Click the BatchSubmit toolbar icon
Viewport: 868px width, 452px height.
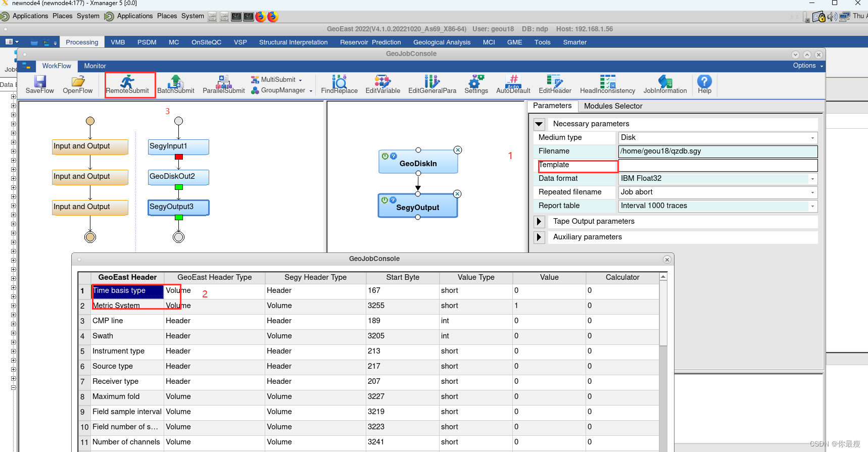pos(175,81)
